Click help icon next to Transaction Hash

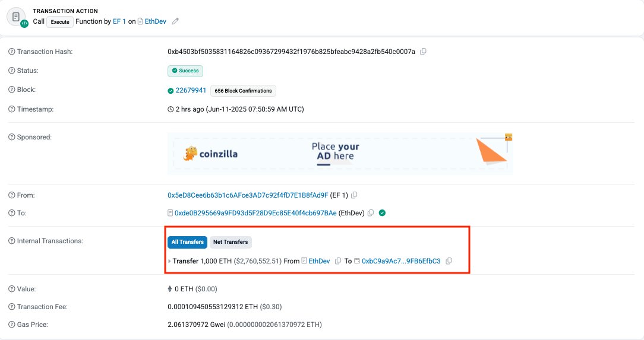pos(11,52)
